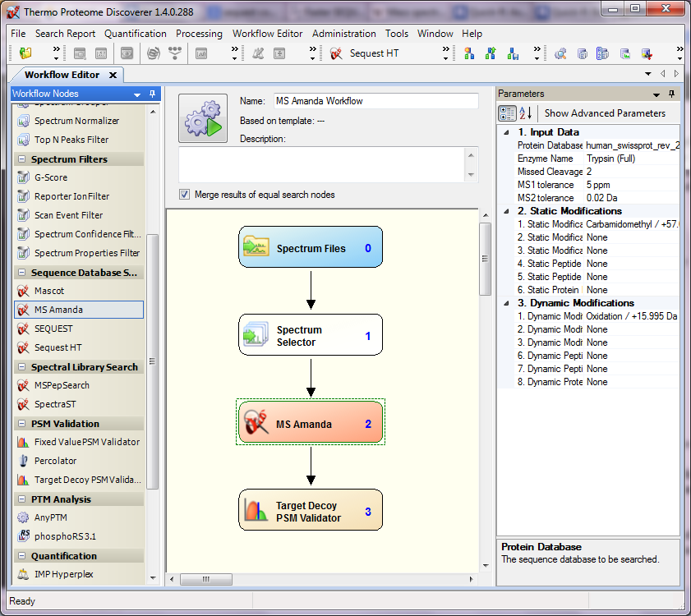Screen dimensions: 691x616
Task: Click the MS2 tolerance value 0.02 Da
Action: pyautogui.click(x=632, y=198)
